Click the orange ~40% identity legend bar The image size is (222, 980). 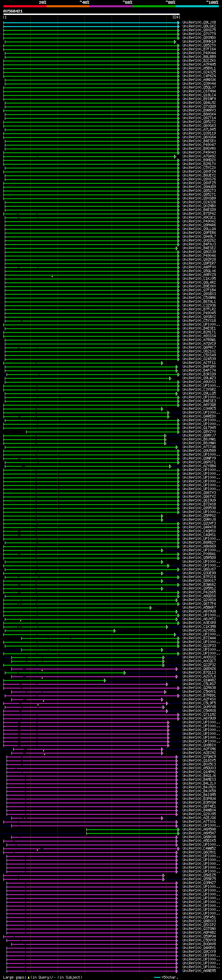(x=68, y=6)
